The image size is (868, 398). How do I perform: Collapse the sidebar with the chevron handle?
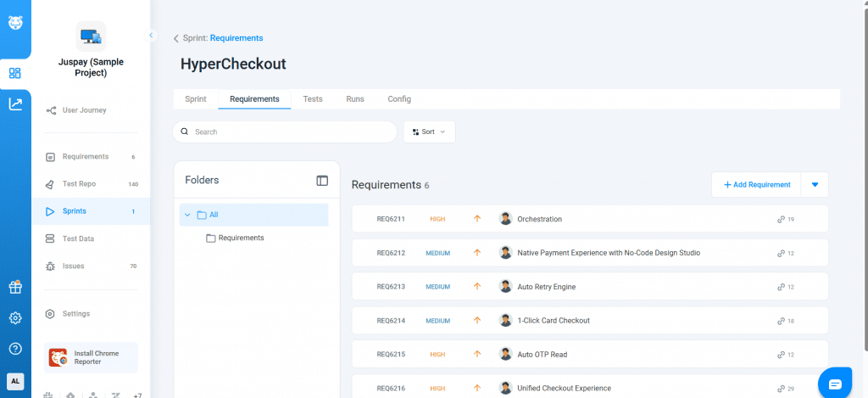click(151, 36)
